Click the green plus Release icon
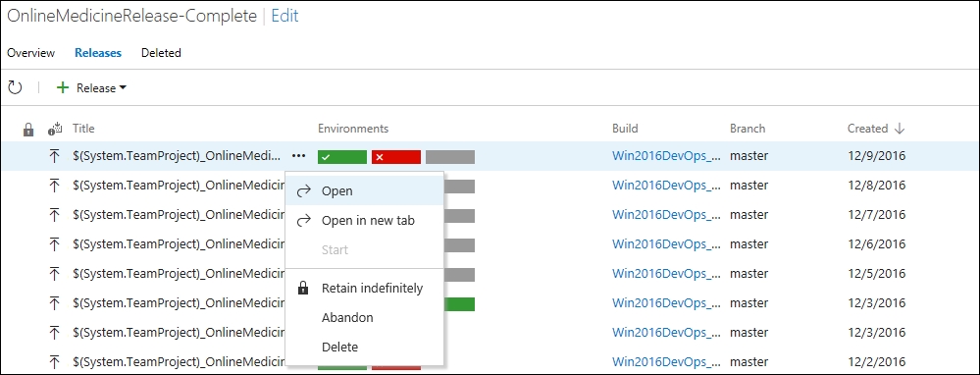 click(63, 88)
